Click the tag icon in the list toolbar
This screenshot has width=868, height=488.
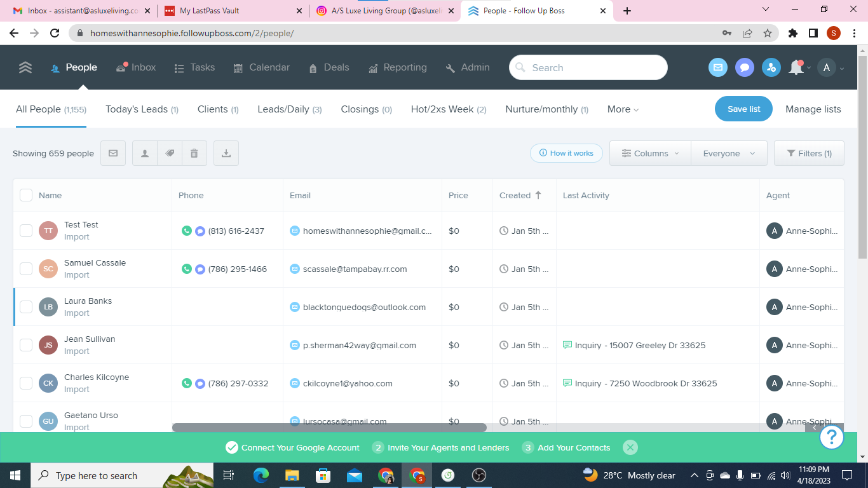pyautogui.click(x=170, y=153)
